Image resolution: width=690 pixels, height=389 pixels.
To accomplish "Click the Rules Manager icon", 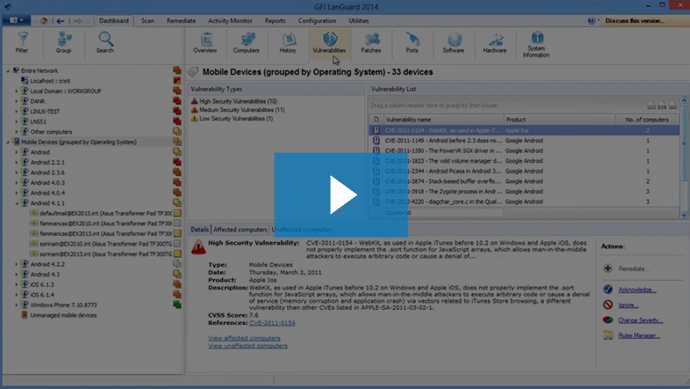I will click(608, 335).
